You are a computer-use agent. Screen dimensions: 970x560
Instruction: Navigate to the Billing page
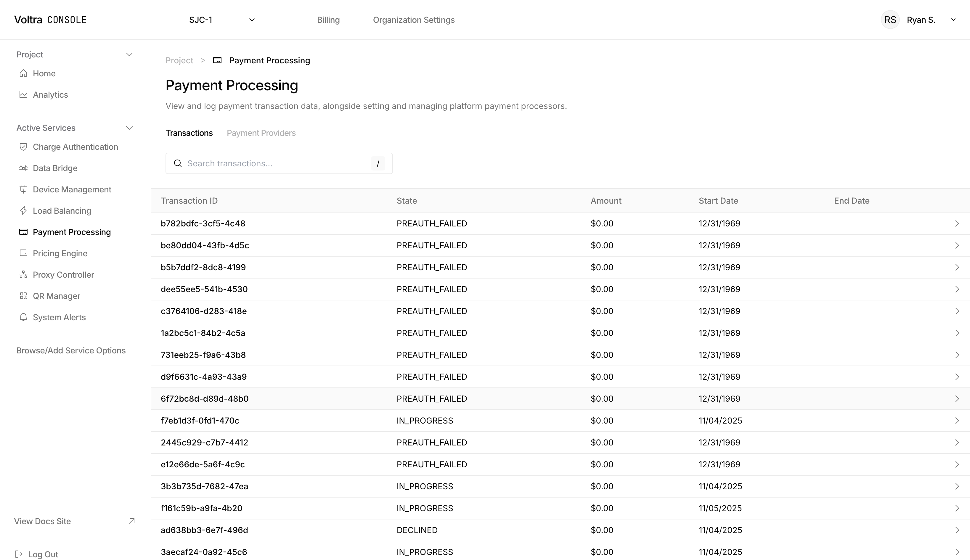pyautogui.click(x=328, y=20)
